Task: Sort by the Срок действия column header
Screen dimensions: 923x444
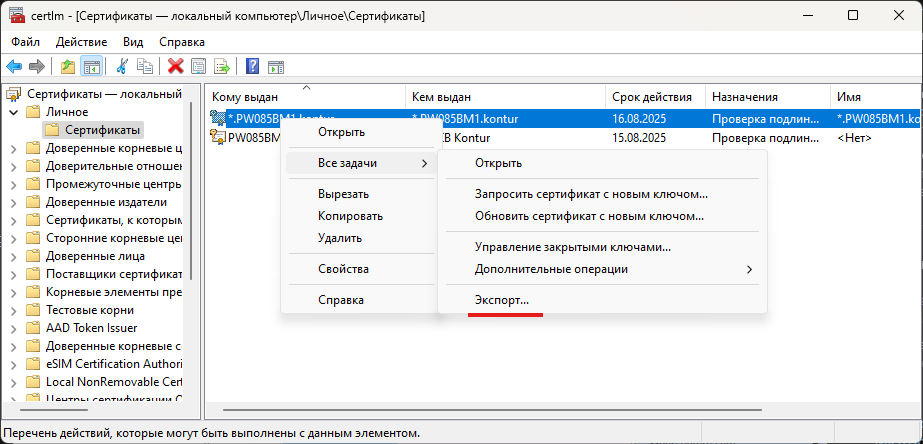Action: coord(652,96)
